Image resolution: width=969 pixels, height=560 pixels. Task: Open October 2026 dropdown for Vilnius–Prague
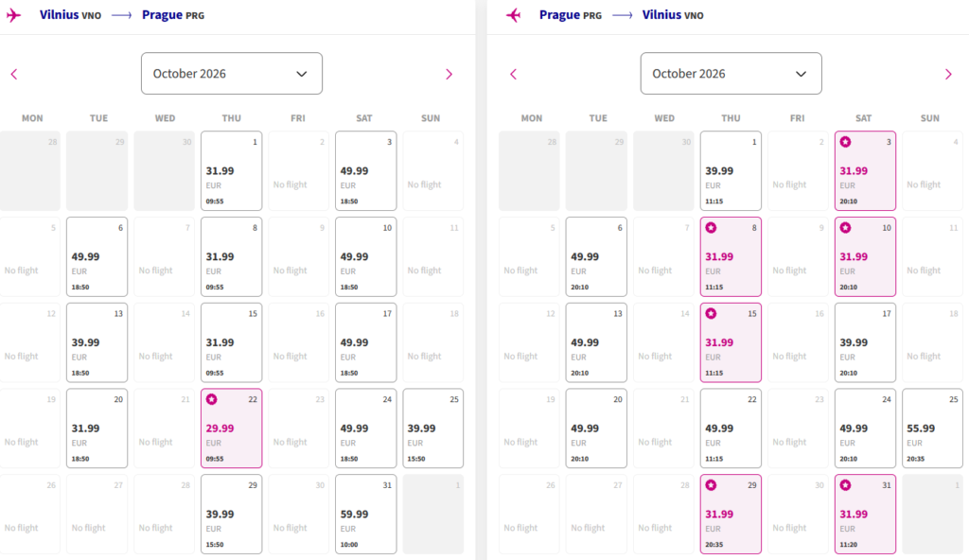[x=231, y=74]
